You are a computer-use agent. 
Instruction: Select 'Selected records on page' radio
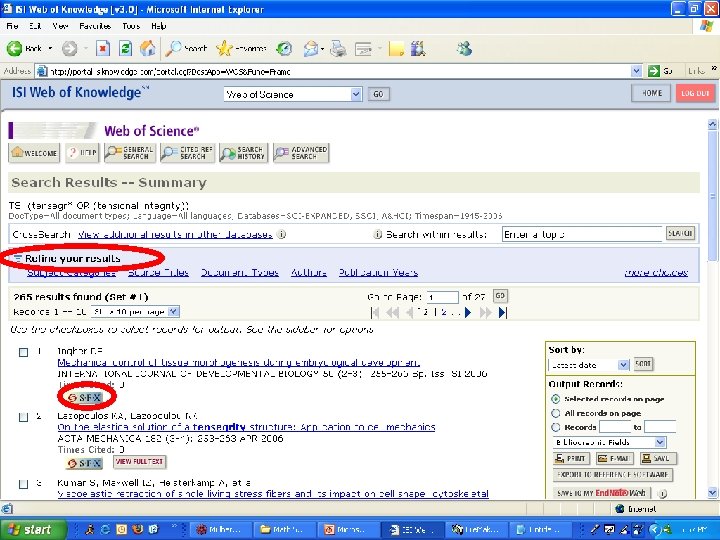point(556,399)
